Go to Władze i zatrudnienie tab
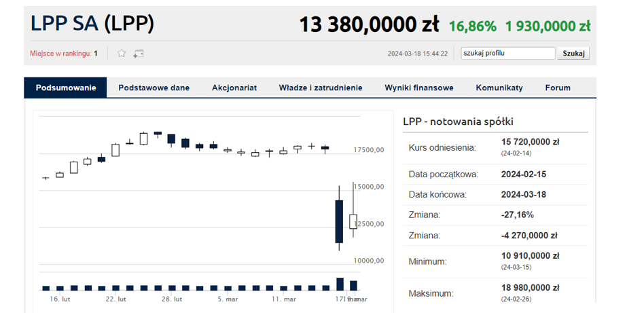Image resolution: width=644 pixels, height=313 pixels. [321, 88]
